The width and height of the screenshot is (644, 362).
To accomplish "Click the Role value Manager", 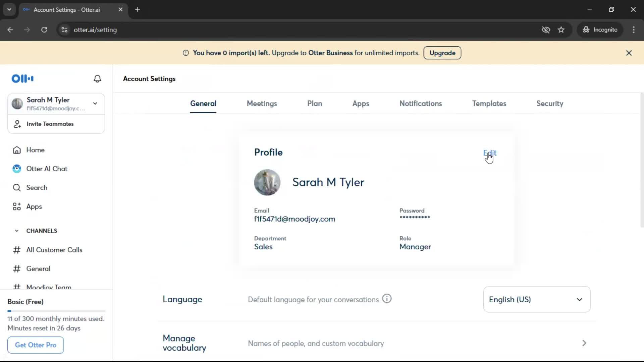I will [415, 247].
